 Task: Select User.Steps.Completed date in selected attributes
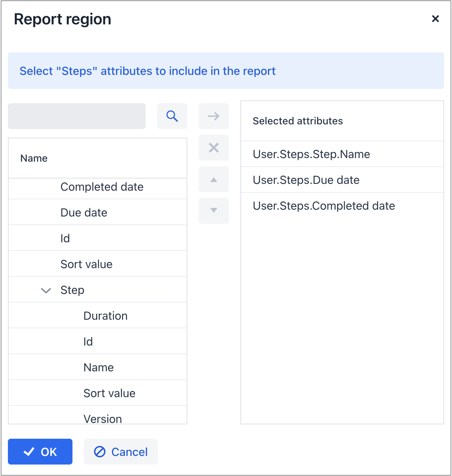pos(324,206)
